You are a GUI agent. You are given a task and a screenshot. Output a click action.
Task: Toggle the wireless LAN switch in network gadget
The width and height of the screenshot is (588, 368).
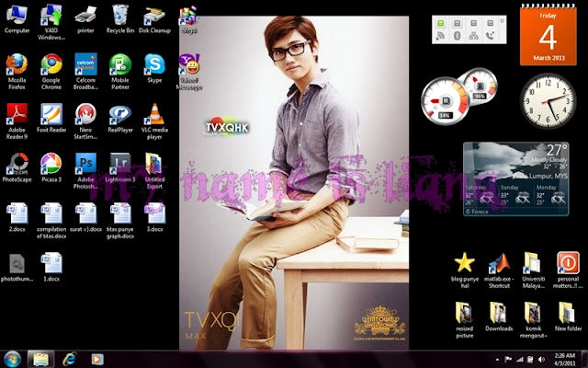(440, 23)
